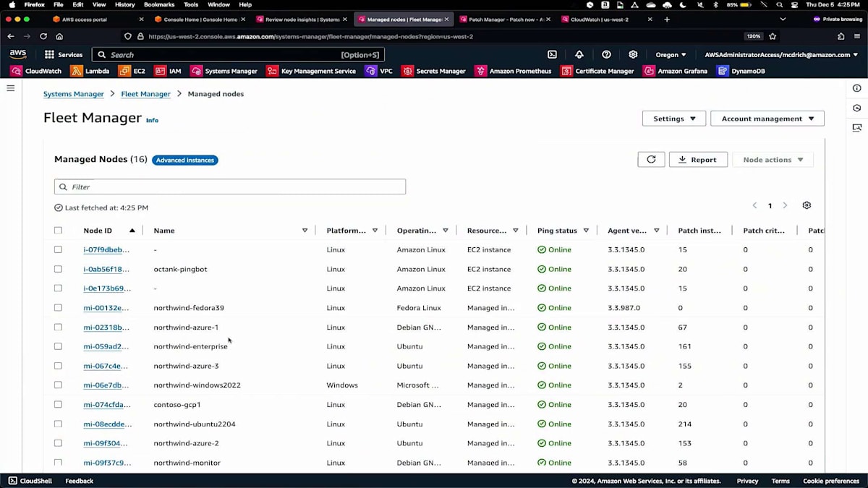Viewport: 868px width, 488px height.
Task: Open the Amazon Grafana shortcut
Action: (x=676, y=71)
